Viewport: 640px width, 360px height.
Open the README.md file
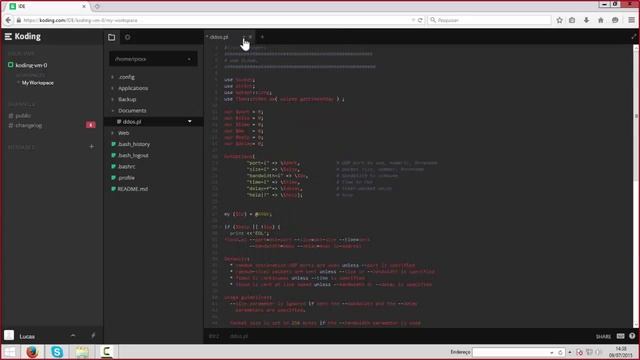pyautogui.click(x=133, y=189)
